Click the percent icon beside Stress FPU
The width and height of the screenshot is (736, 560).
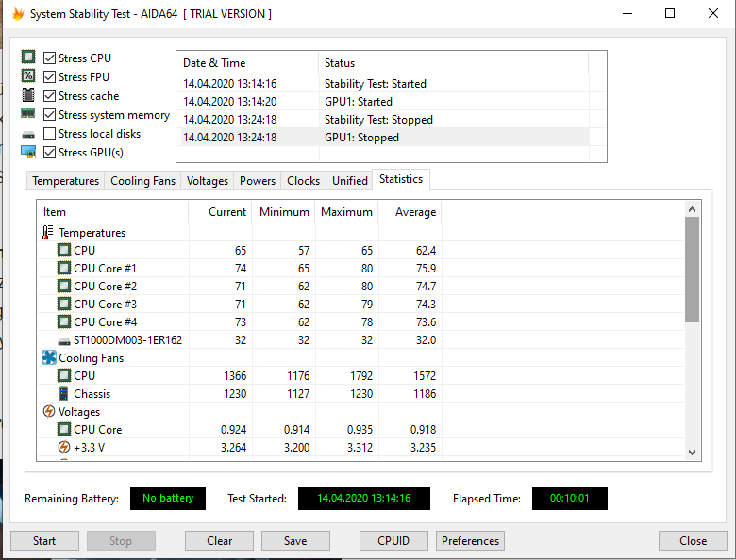click(28, 75)
